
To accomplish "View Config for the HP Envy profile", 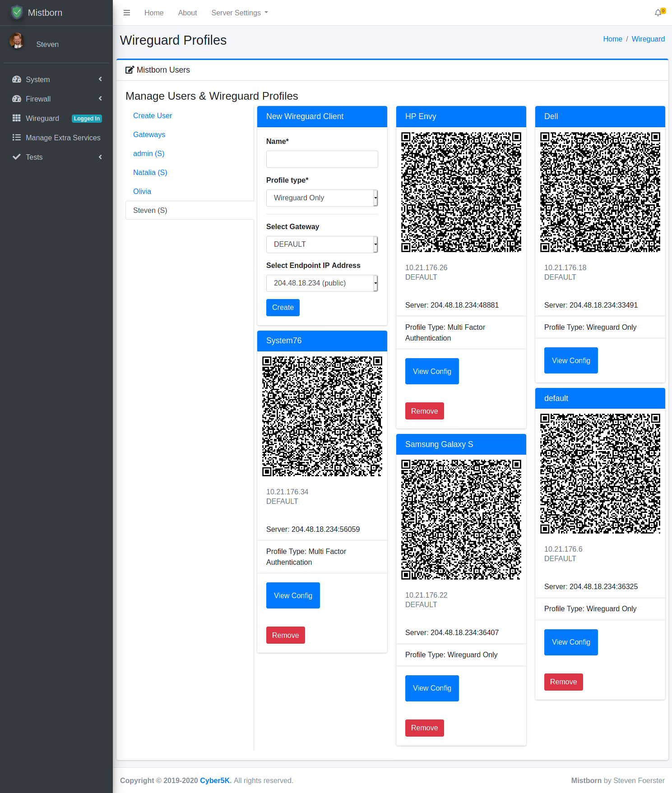I will coord(432,371).
